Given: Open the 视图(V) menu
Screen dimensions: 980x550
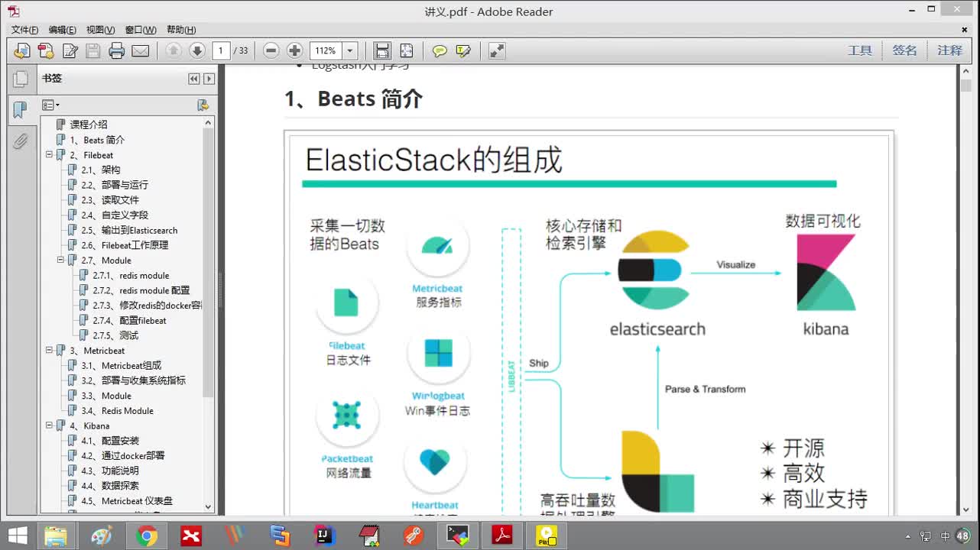Looking at the screenshot, I should click(100, 30).
